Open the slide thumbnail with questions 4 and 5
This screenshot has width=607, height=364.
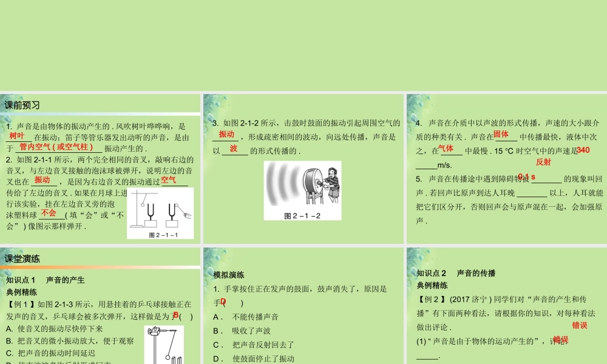click(507, 169)
